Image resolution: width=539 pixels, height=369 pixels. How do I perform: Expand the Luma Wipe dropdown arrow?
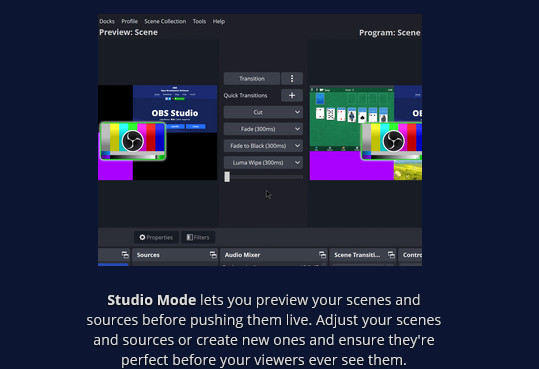297,163
